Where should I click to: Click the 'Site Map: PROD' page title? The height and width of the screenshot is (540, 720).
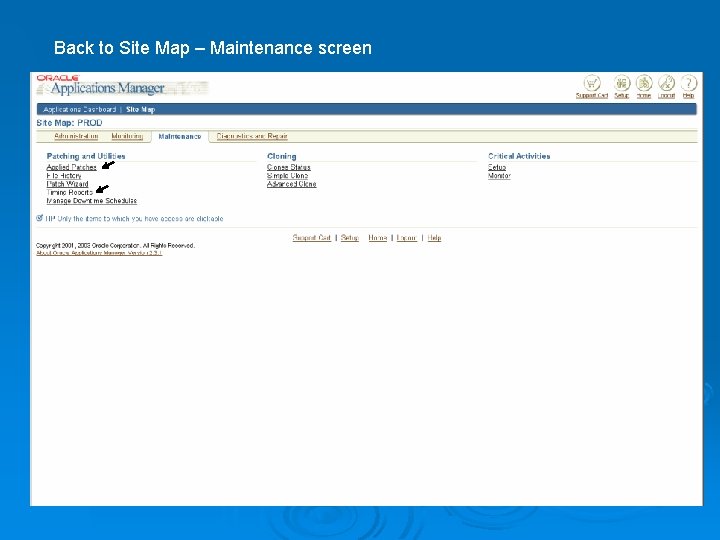coord(69,123)
